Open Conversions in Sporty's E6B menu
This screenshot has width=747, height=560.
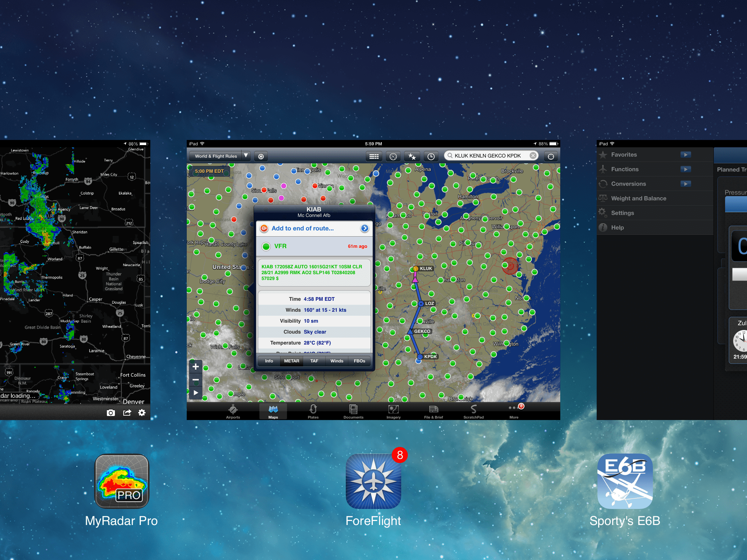click(x=655, y=184)
